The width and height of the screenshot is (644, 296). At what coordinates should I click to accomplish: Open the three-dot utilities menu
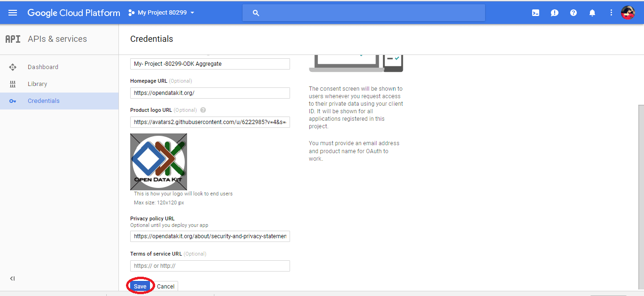pyautogui.click(x=611, y=13)
